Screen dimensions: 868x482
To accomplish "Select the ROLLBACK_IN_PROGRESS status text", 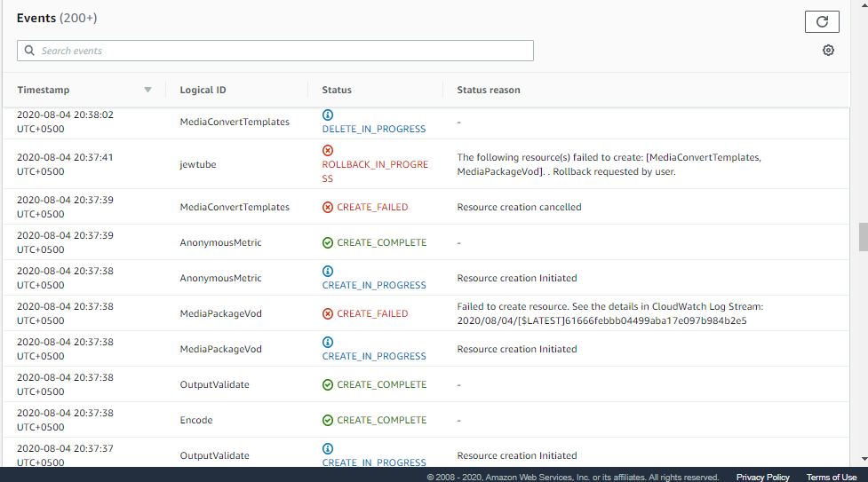I will (375, 171).
